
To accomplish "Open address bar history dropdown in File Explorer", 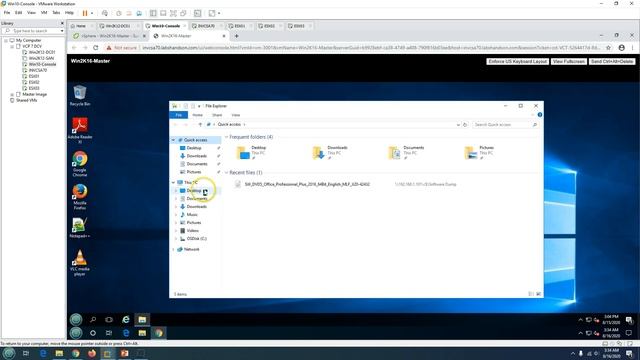I will click(458, 124).
